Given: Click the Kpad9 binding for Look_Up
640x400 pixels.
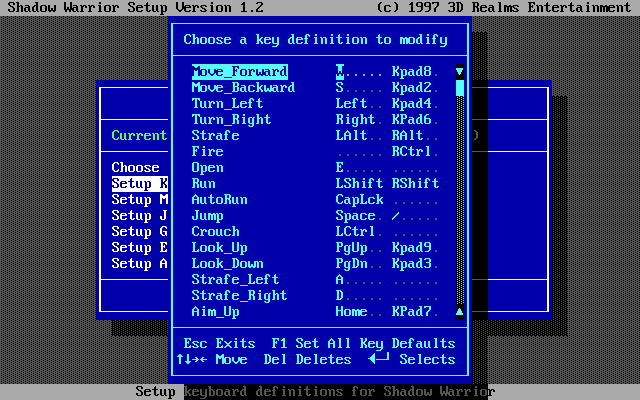Looking at the screenshot, I should tap(411, 248).
